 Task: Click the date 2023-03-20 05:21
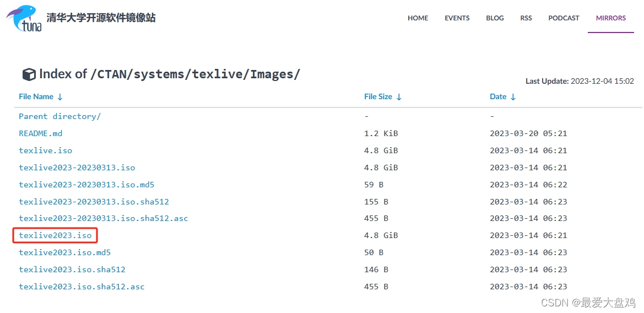tap(529, 133)
